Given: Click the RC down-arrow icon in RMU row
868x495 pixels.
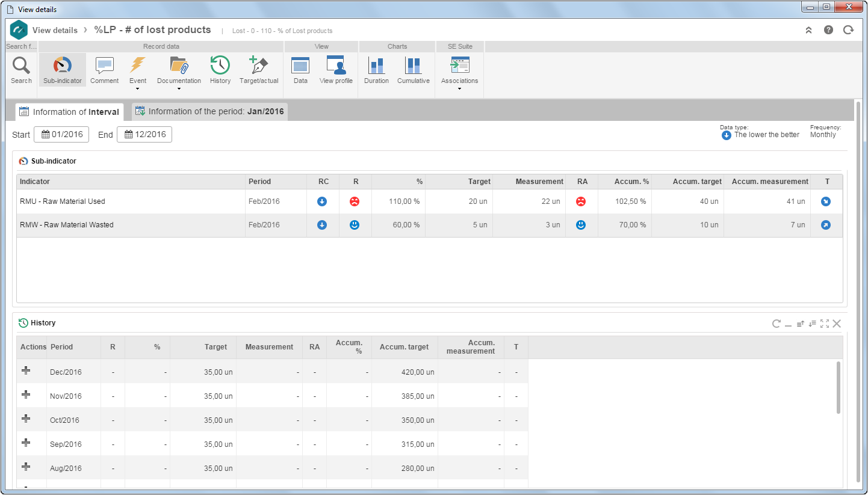Looking at the screenshot, I should 322,201.
